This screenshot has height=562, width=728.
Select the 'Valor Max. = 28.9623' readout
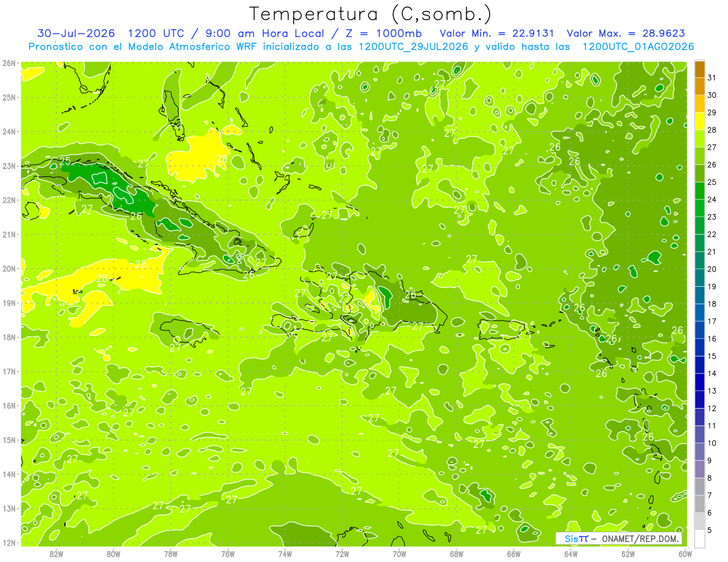[x=625, y=33]
